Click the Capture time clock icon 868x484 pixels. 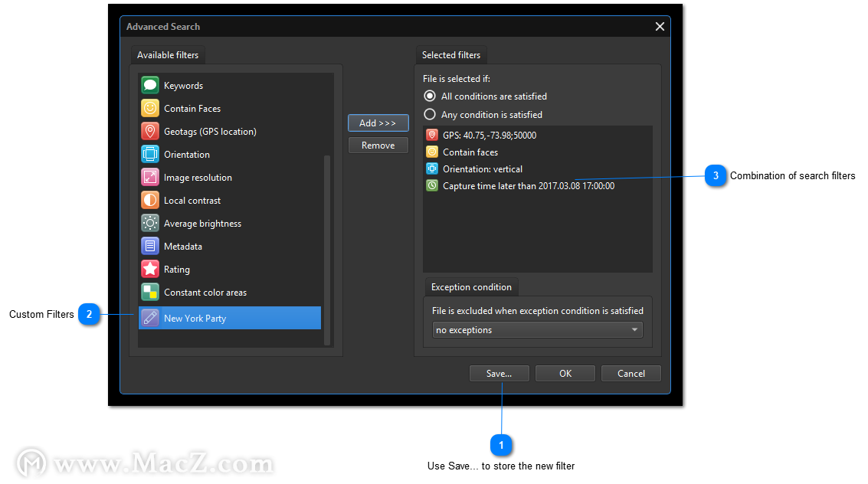(432, 185)
